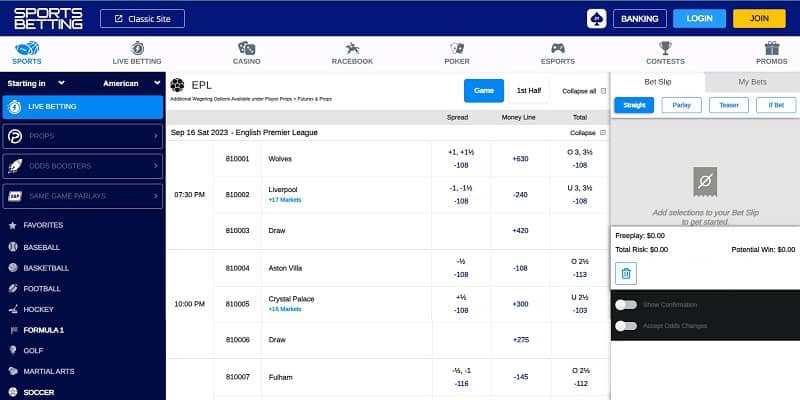The height and width of the screenshot is (400, 800).
Task: Click the empty bet slip placeholder icon
Action: (705, 182)
